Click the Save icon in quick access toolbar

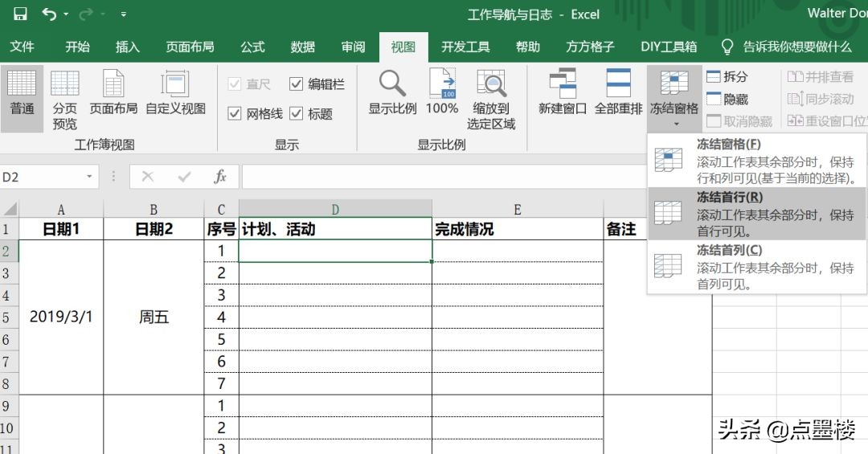(x=20, y=14)
